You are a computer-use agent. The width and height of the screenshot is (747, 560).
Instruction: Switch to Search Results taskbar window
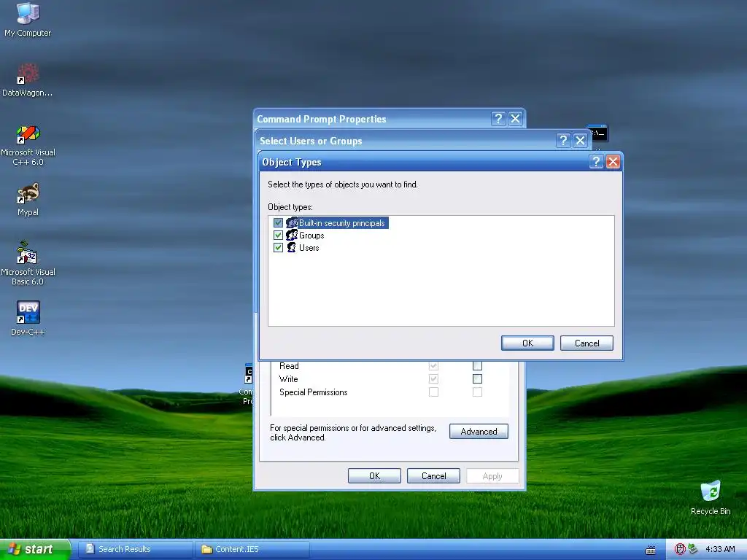(135, 549)
